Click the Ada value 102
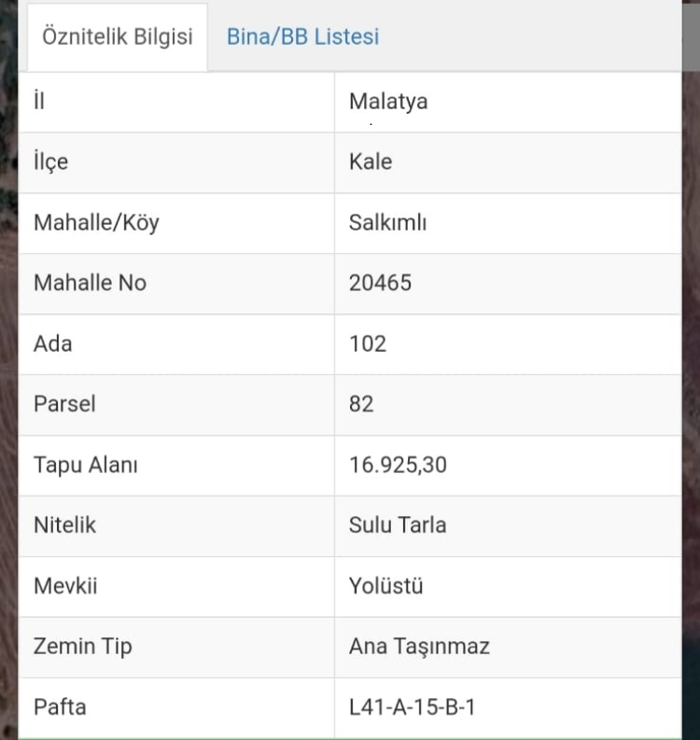The width and height of the screenshot is (700, 740). (367, 343)
